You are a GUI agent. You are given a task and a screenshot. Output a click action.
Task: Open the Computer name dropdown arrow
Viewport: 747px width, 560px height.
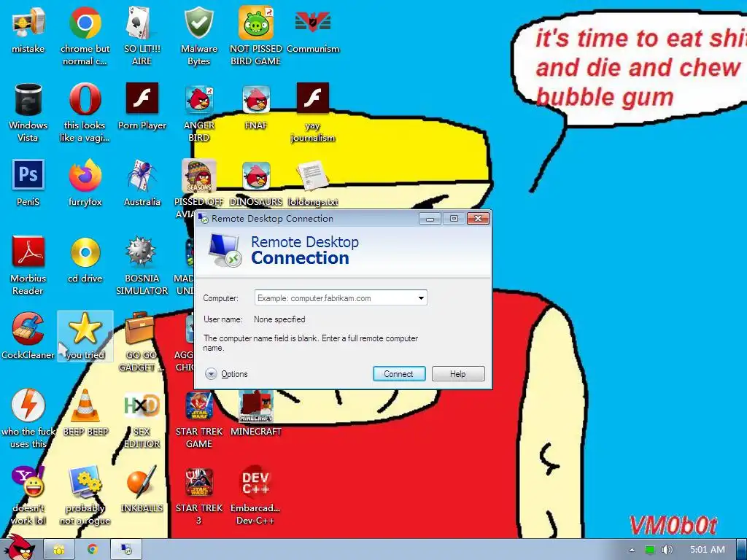pos(421,298)
